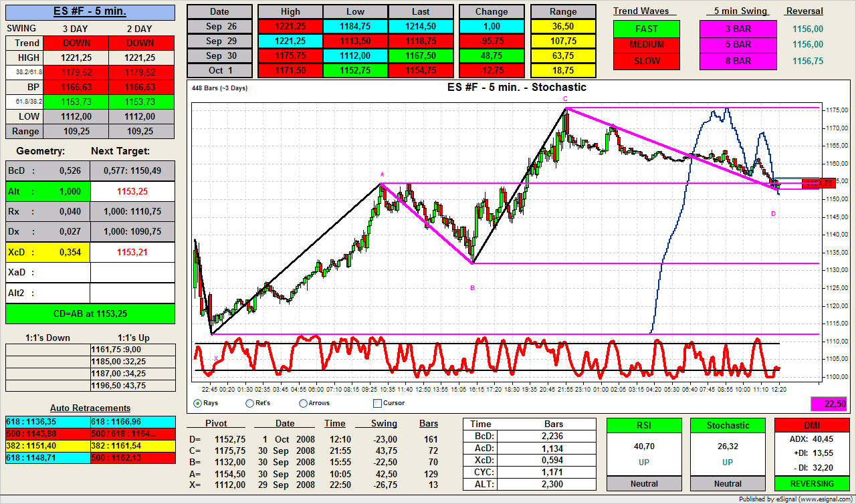The height and width of the screenshot is (504, 856).
Task: Select the 3 BAR swing button
Action: (x=738, y=29)
